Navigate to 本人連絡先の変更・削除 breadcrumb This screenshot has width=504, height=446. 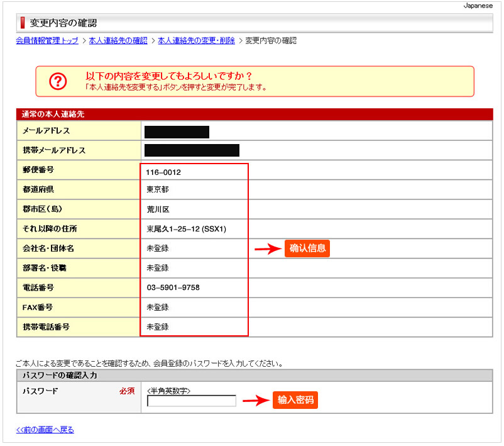[x=196, y=41]
